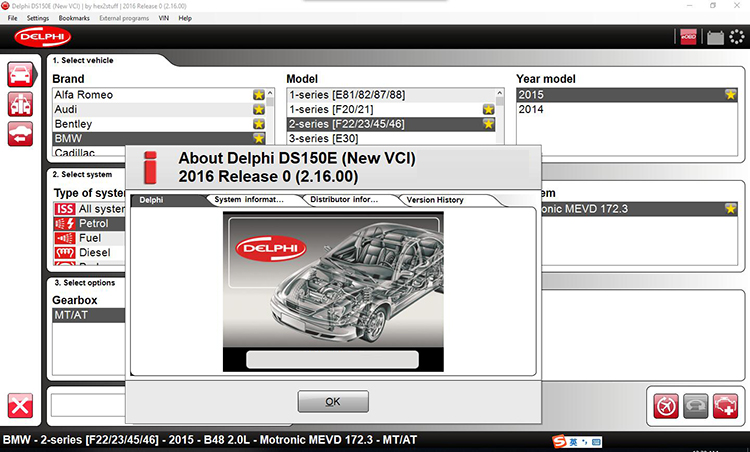Screen dimensions: 750x452
Task: Toggle favorite star for 2015 year model
Action: coord(731,95)
